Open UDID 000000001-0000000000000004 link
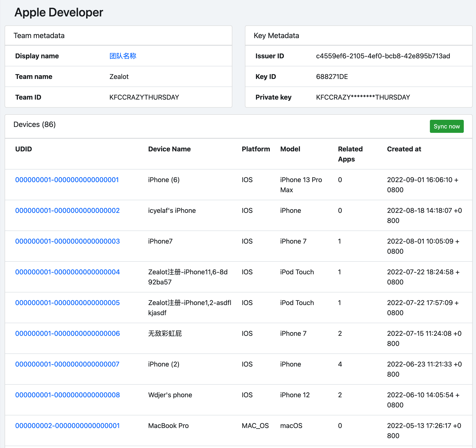Viewport: 476px width, 448px height. 68,272
